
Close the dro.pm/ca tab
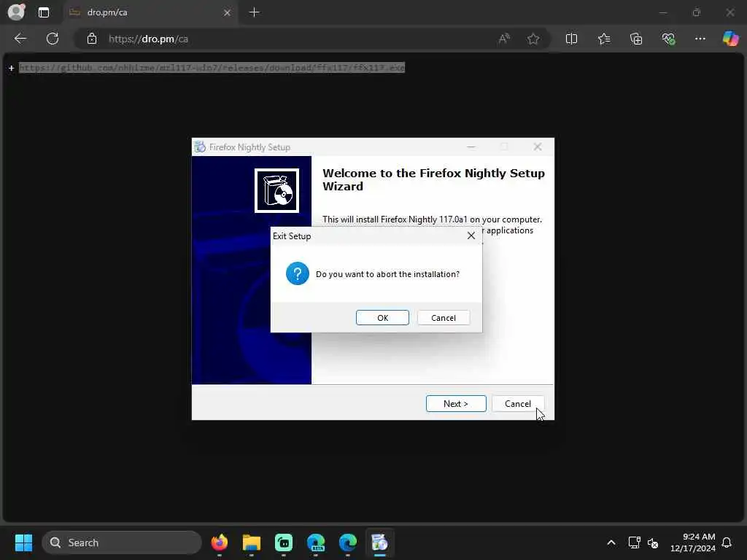(x=227, y=12)
